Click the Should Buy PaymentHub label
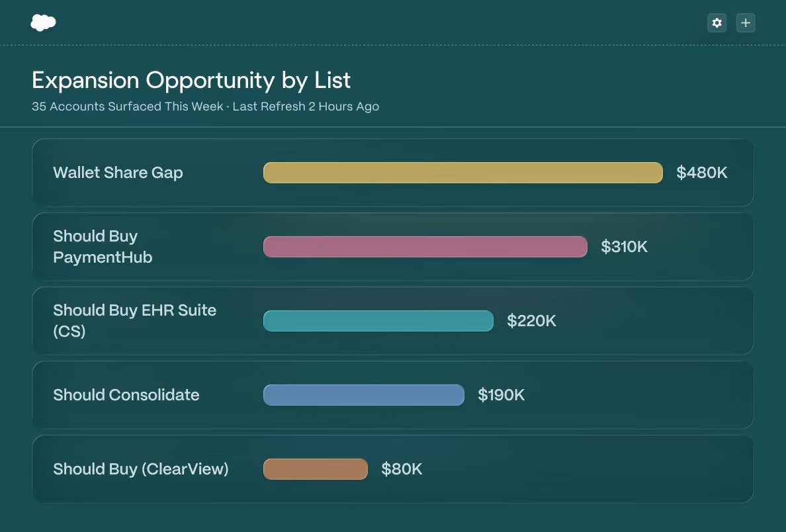Viewport: 786px width, 532px height. (103, 247)
